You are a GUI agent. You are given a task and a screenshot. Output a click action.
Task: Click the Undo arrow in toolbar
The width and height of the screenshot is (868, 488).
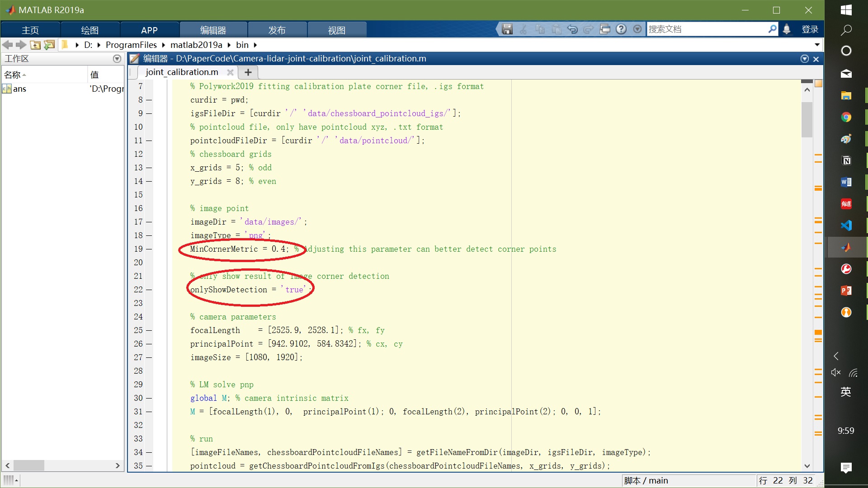point(572,29)
